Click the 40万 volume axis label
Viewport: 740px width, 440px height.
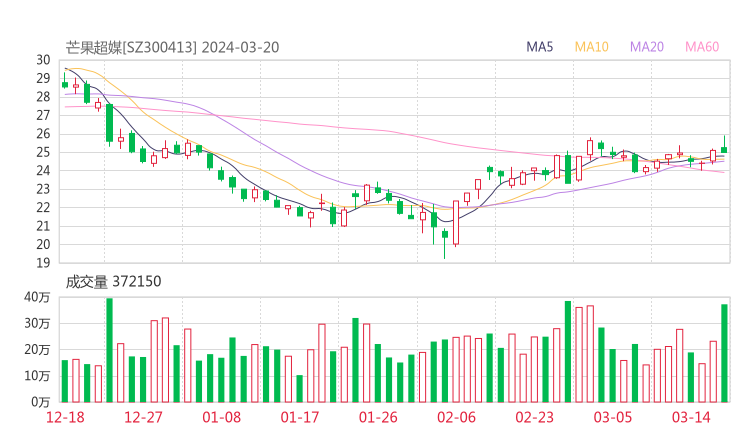37,297
